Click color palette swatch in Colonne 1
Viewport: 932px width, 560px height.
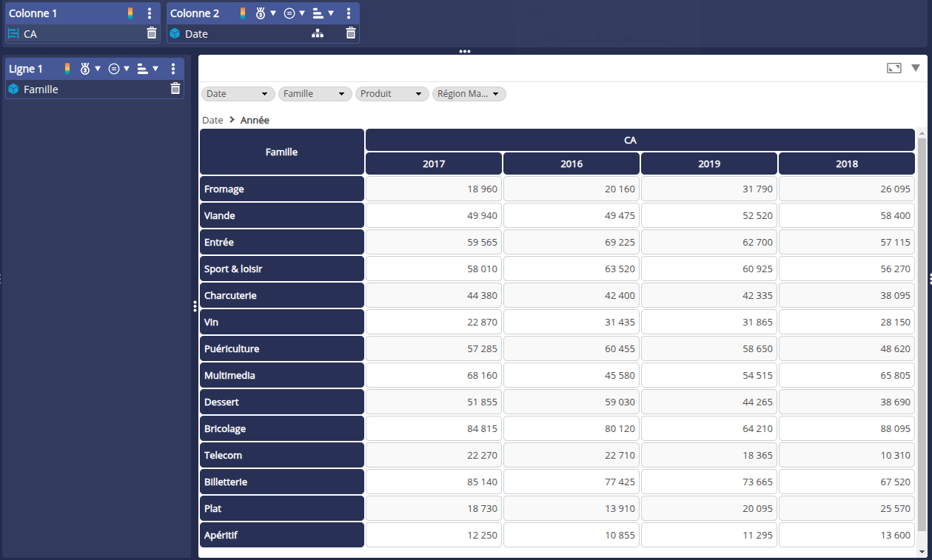[130, 13]
